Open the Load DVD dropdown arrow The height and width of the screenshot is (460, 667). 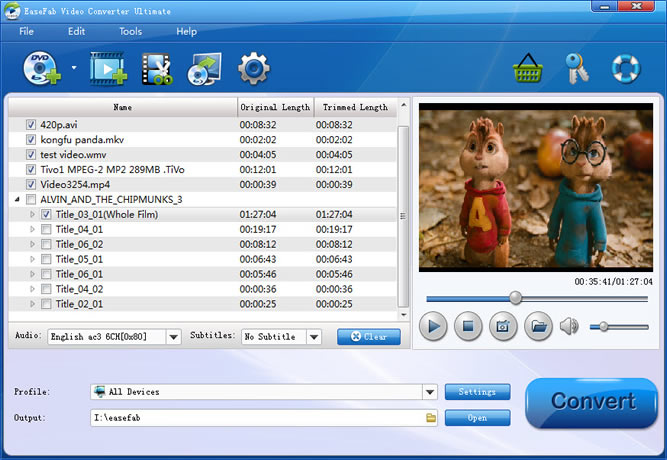(x=74, y=68)
